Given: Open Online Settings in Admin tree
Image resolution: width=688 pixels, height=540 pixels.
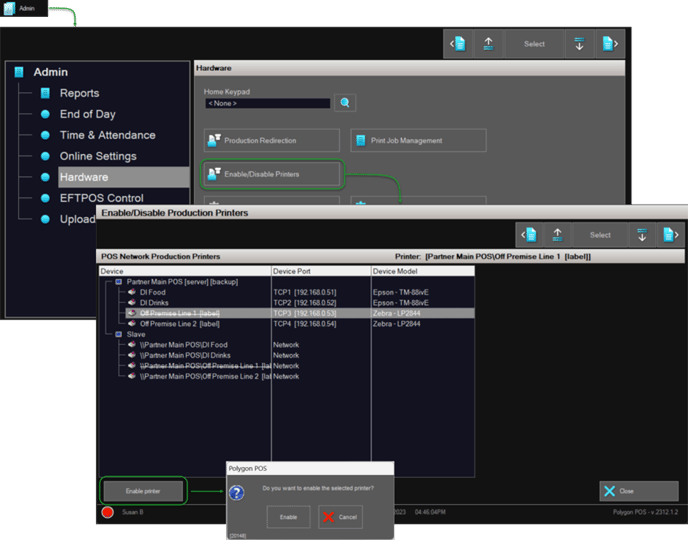Looking at the screenshot, I should pyautogui.click(x=98, y=156).
